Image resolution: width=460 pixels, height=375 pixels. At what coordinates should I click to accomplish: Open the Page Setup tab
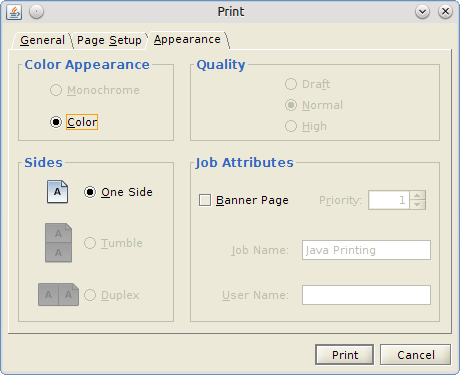click(109, 40)
